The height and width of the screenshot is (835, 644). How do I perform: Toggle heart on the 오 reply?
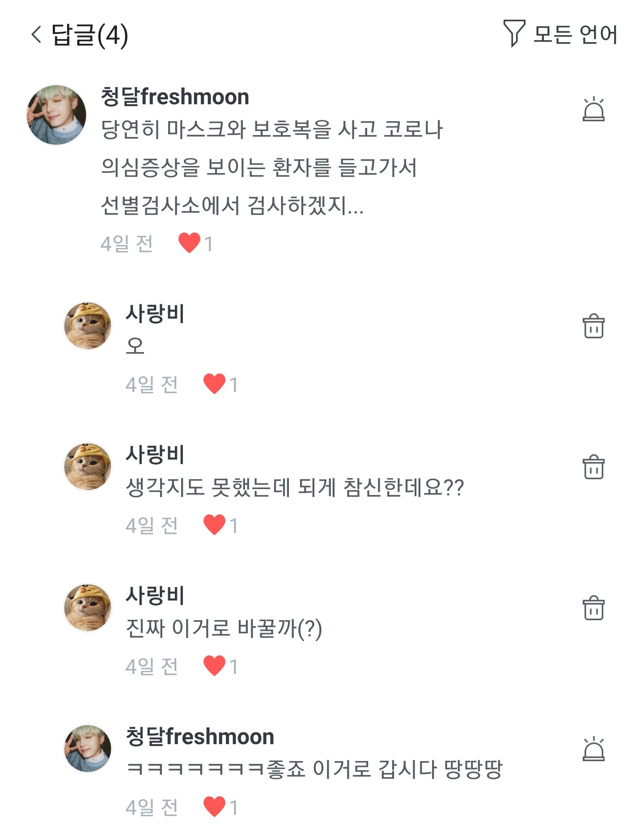click(x=214, y=384)
